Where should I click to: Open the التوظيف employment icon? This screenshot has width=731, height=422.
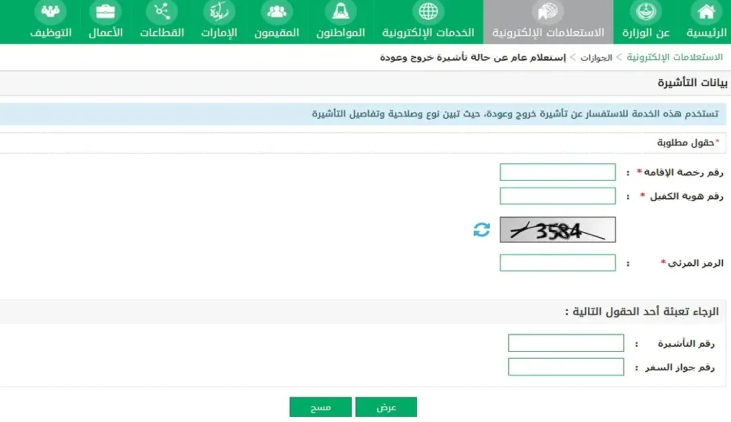[48, 13]
